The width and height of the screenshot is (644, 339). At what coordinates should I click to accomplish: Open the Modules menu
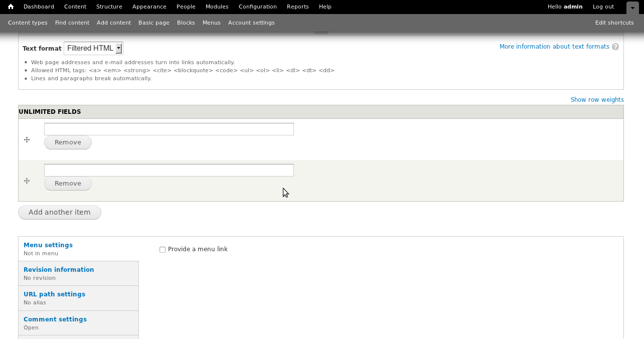(217, 7)
